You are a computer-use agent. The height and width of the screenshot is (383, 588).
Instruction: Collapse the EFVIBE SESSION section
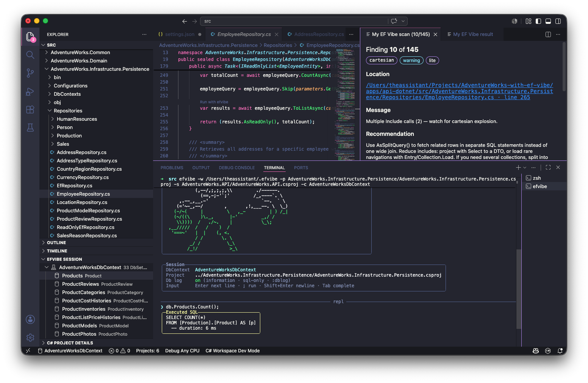pos(96,259)
